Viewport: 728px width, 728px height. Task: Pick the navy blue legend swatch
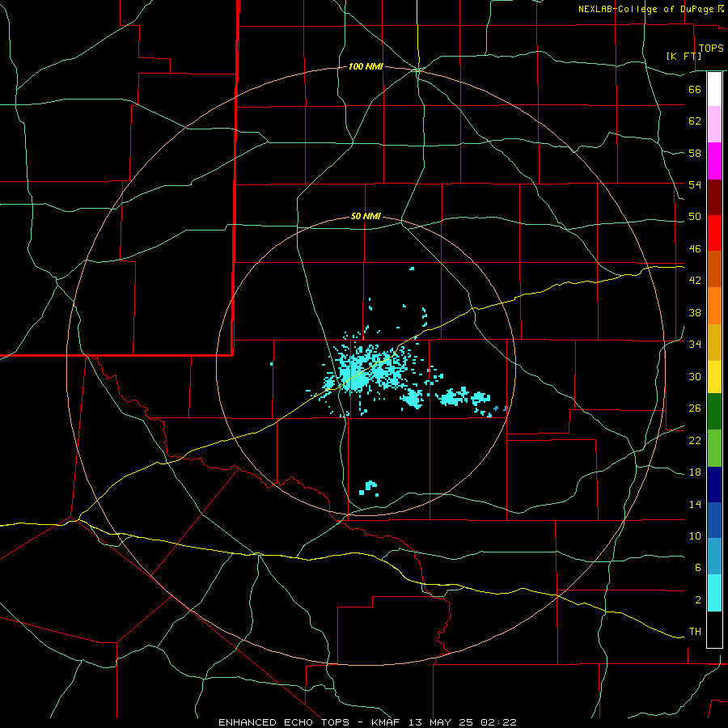[714, 485]
